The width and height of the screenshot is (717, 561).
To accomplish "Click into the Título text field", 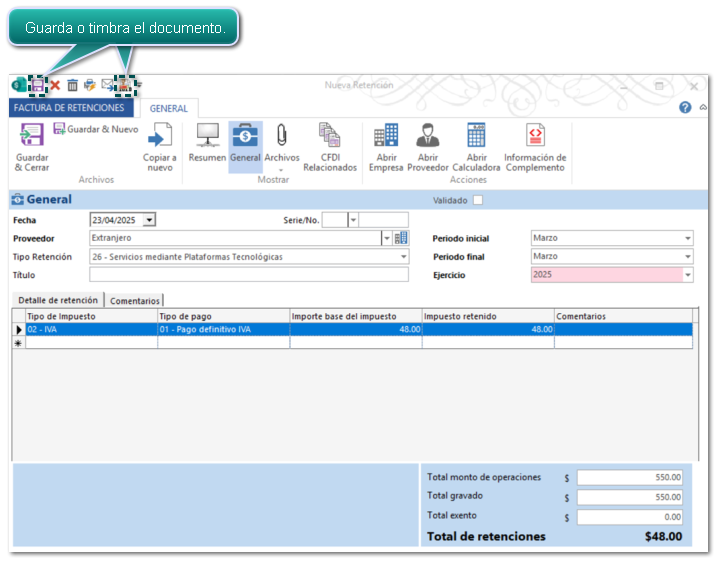I will [x=248, y=275].
